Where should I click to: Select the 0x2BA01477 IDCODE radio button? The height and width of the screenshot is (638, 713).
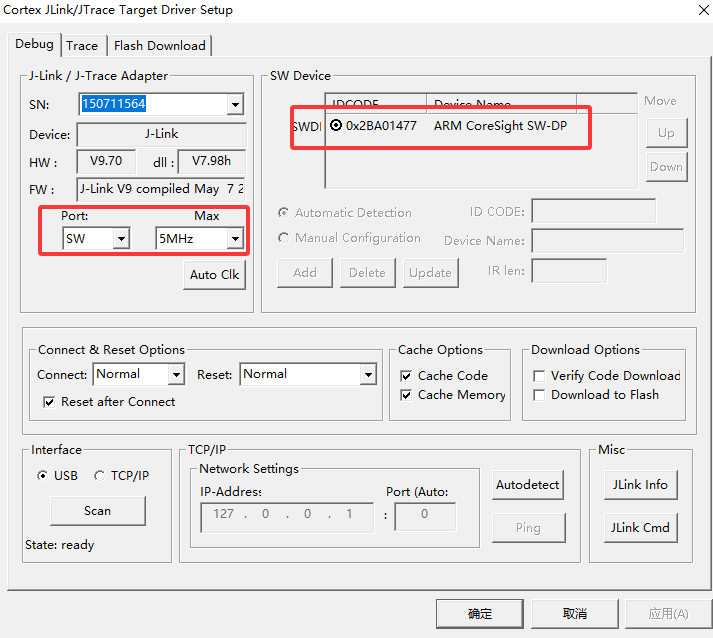pyautogui.click(x=336, y=125)
